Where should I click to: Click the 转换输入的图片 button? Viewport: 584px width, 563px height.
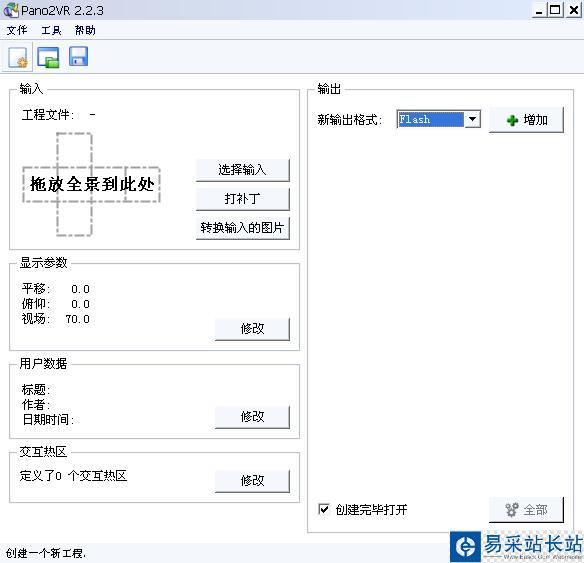242,228
